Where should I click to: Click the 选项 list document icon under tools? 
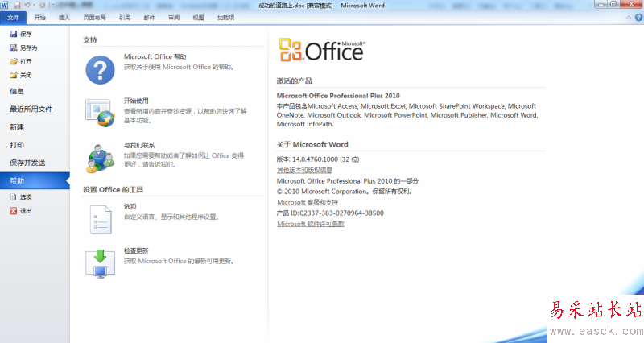(101, 219)
